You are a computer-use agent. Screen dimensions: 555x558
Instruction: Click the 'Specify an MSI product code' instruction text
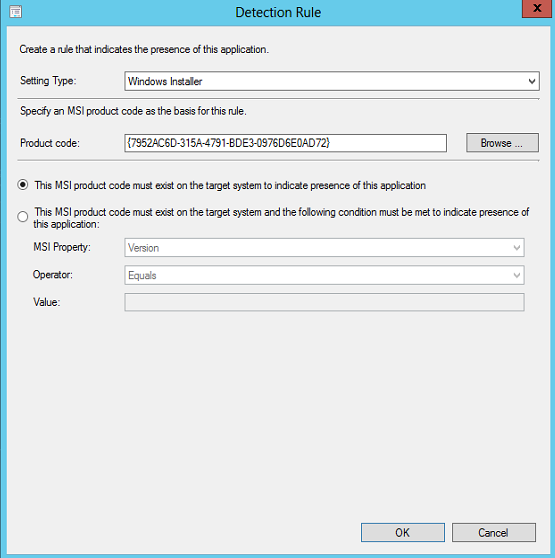point(133,111)
